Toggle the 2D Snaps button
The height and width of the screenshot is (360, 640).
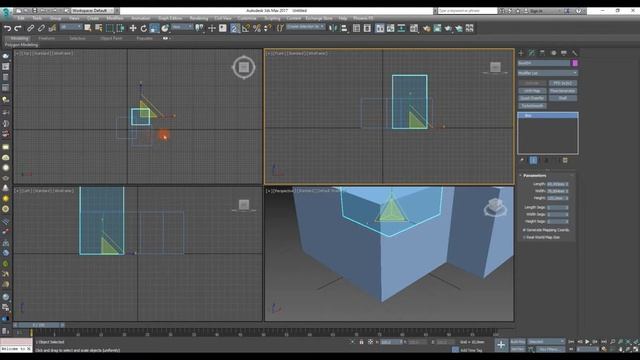click(235, 28)
